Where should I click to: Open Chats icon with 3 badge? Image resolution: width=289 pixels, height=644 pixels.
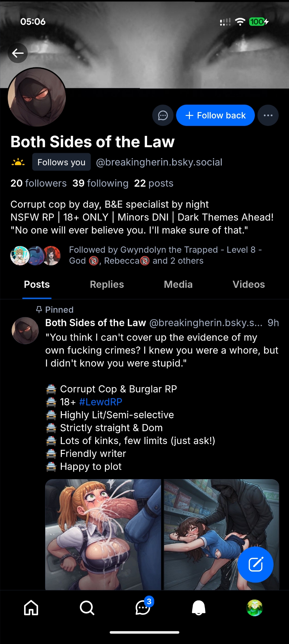point(143,608)
